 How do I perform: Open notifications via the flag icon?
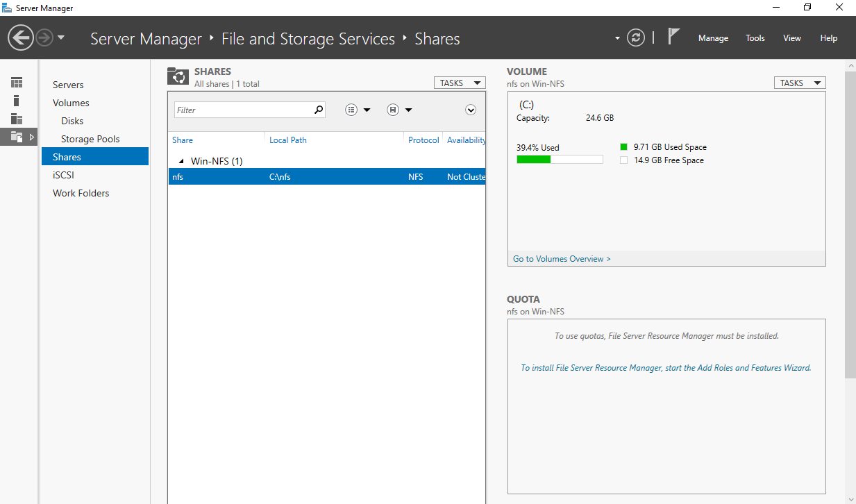(673, 36)
